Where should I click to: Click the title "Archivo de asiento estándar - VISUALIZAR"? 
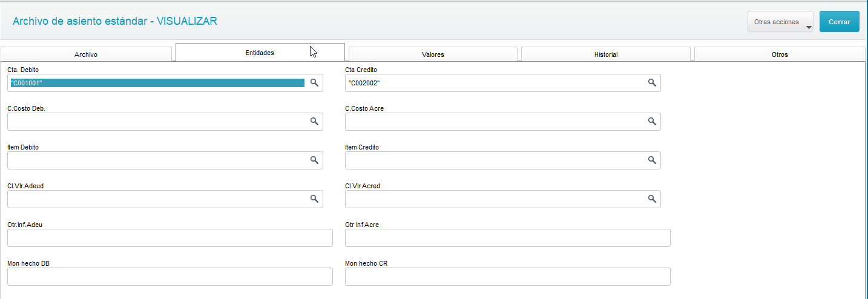click(114, 21)
